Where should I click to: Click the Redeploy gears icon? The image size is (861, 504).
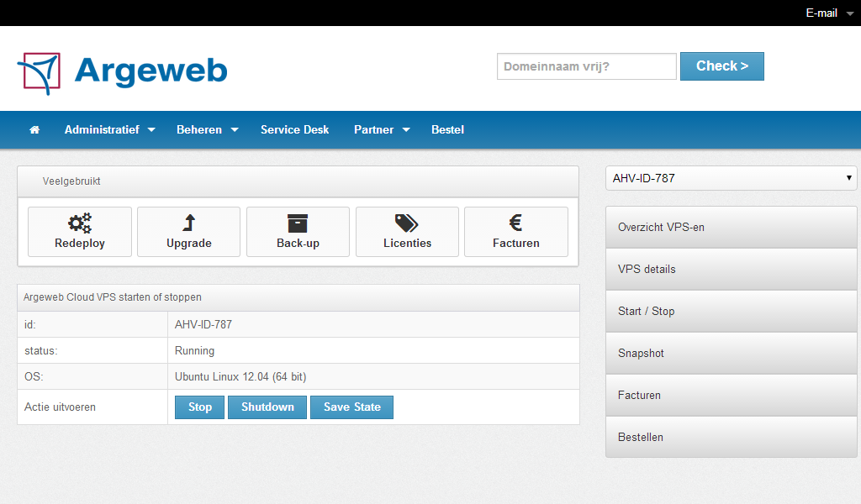(x=80, y=223)
